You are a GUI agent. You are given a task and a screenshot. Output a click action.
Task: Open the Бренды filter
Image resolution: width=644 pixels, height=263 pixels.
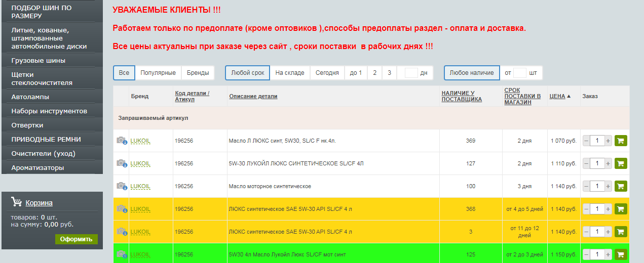click(x=198, y=73)
